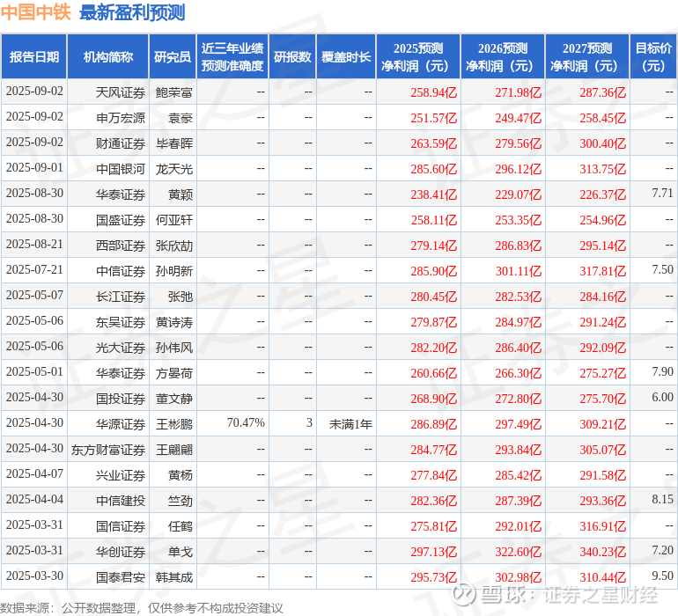This screenshot has width=678, height=616.
Task: Click the 研究员 column header
Action: [173, 56]
